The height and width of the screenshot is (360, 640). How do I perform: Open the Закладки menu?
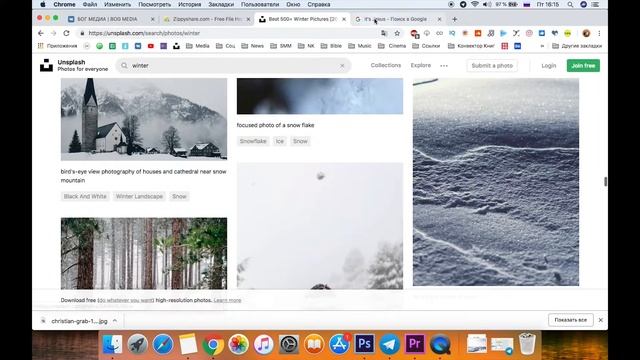pyautogui.click(x=221, y=4)
